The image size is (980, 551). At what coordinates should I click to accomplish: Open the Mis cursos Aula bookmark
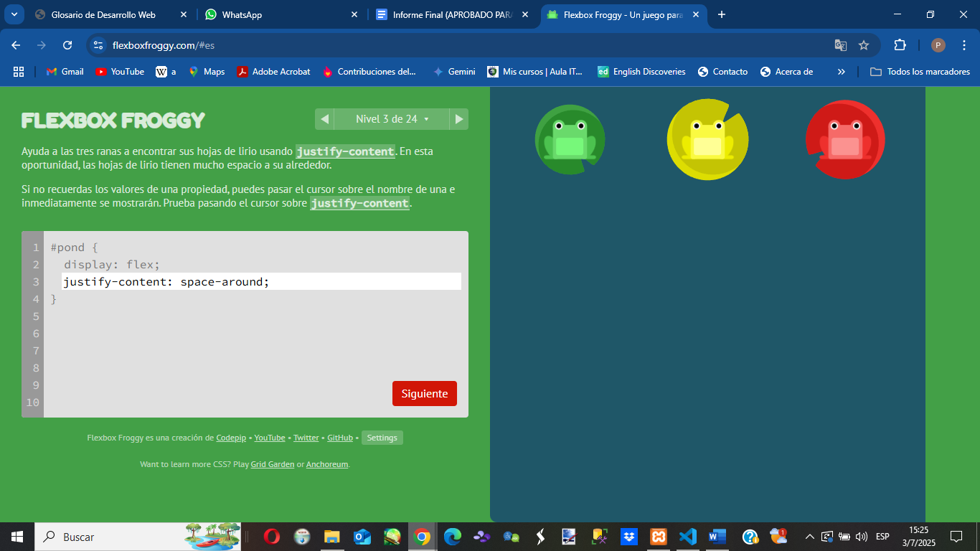coord(535,72)
